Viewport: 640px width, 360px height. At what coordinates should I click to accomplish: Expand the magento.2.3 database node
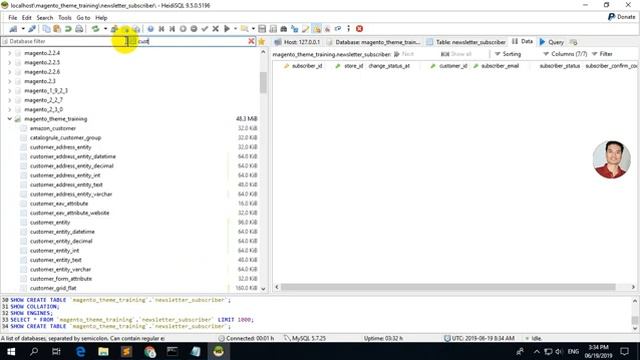[10, 81]
